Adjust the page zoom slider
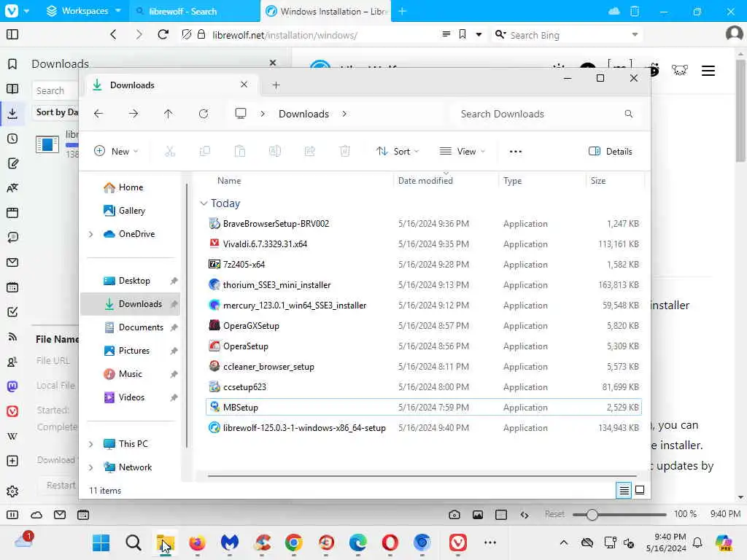The height and width of the screenshot is (560, 747). click(x=592, y=515)
